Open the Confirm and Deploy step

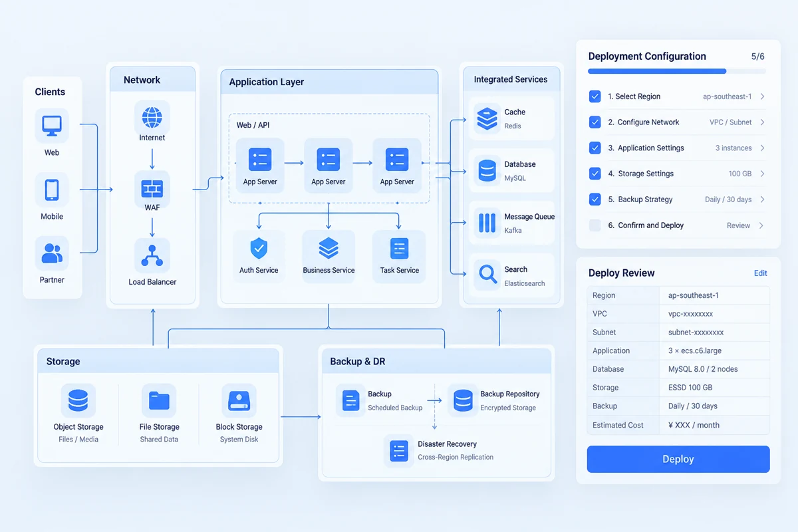[x=677, y=225]
